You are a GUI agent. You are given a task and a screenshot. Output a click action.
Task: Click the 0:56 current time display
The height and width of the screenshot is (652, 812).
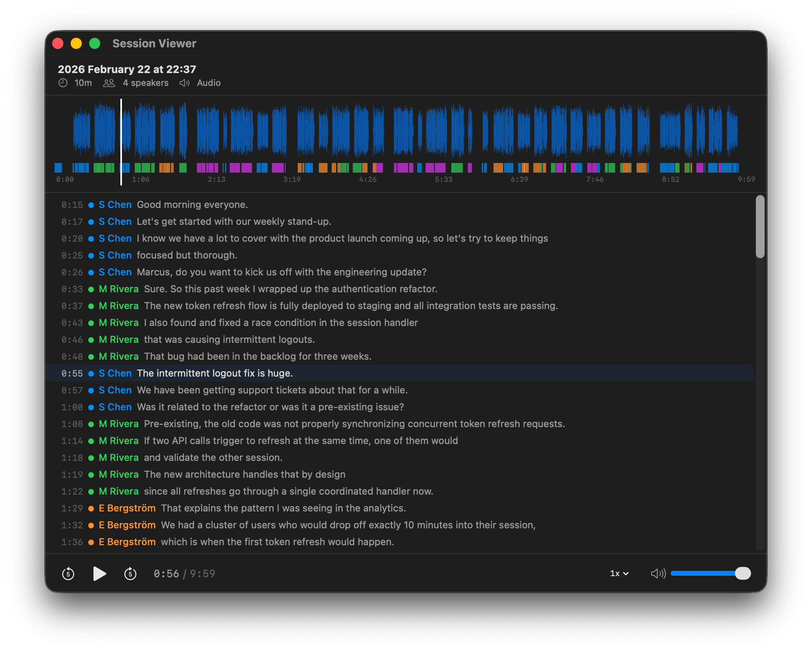click(166, 573)
